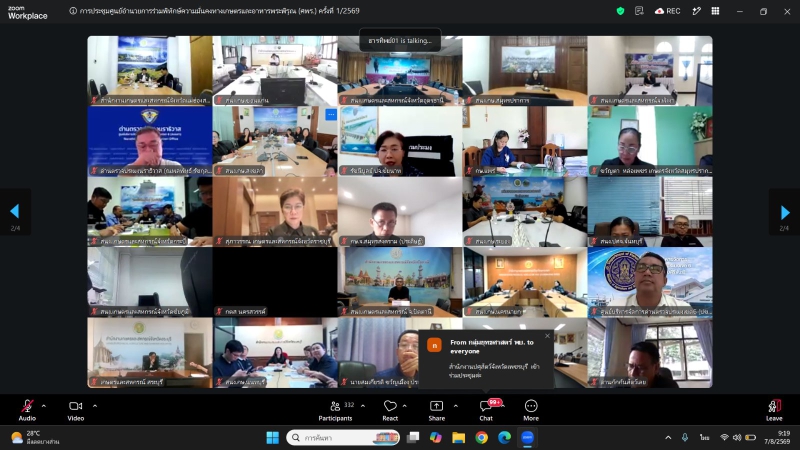Launch Copilot from the taskbar
Screen dimensions: 800x450
tap(436, 437)
